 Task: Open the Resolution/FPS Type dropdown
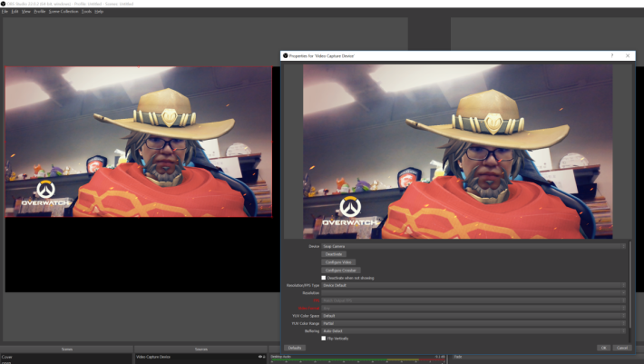pyautogui.click(x=473, y=285)
